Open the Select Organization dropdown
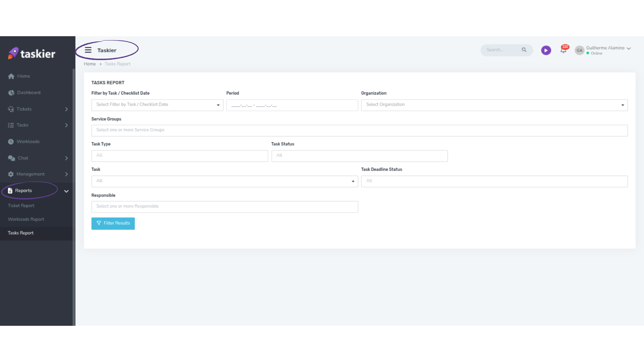The image size is (644, 362). coord(494,105)
